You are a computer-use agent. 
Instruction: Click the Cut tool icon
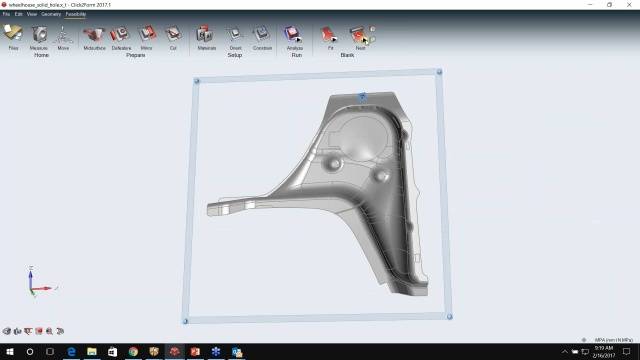[173, 34]
